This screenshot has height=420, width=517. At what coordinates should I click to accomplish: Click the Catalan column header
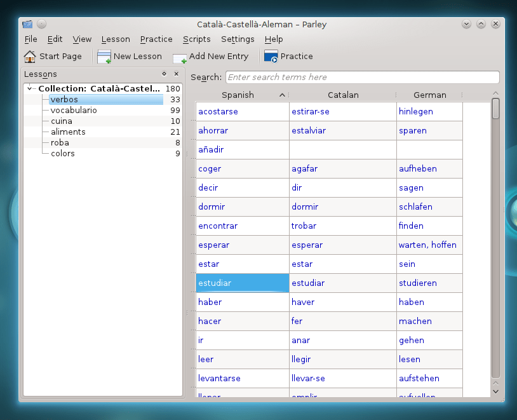(x=343, y=95)
